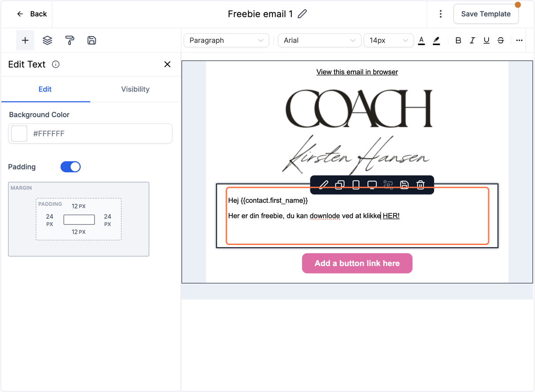Screen dimensions: 535x392
Task: Toggle the Padding switch
Action: 70,167
